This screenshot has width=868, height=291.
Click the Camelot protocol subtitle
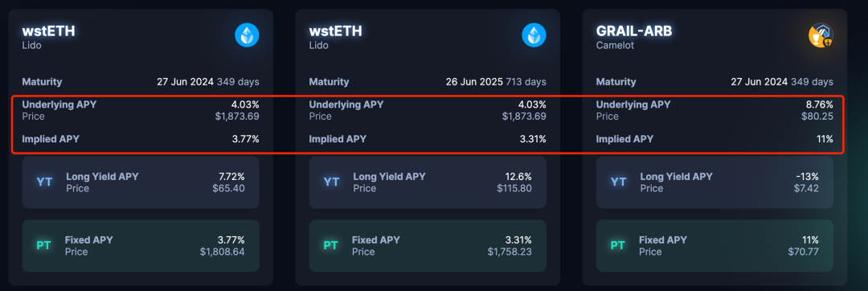click(615, 45)
